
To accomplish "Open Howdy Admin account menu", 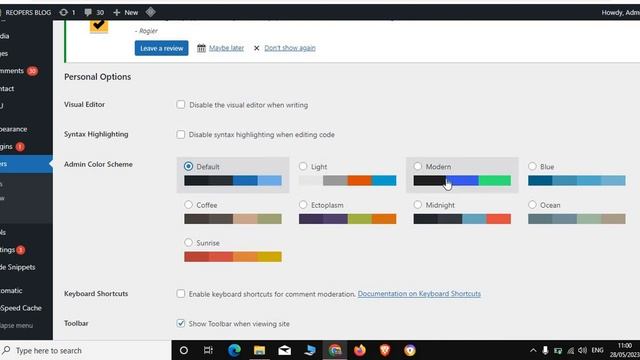I will point(620,13).
